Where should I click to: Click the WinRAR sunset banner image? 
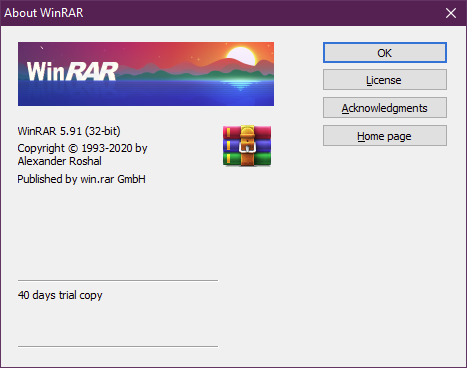tap(146, 74)
